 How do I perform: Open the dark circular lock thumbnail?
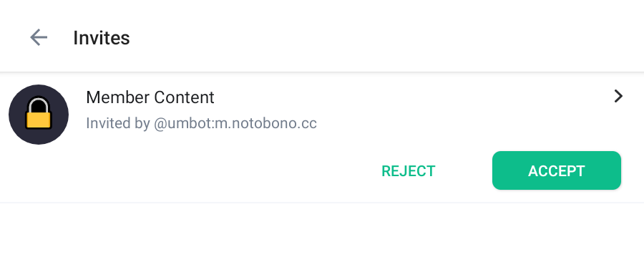[x=39, y=115]
